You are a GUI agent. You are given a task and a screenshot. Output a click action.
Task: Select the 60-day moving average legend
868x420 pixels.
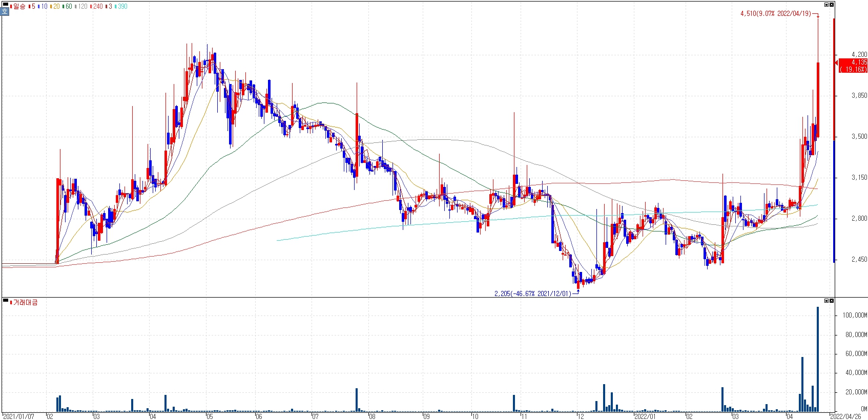[x=67, y=6]
